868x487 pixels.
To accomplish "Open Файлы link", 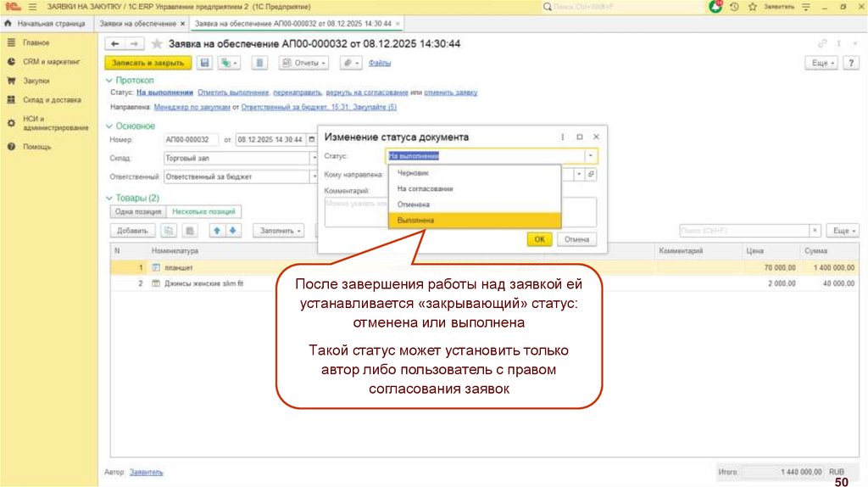I will pos(380,63).
